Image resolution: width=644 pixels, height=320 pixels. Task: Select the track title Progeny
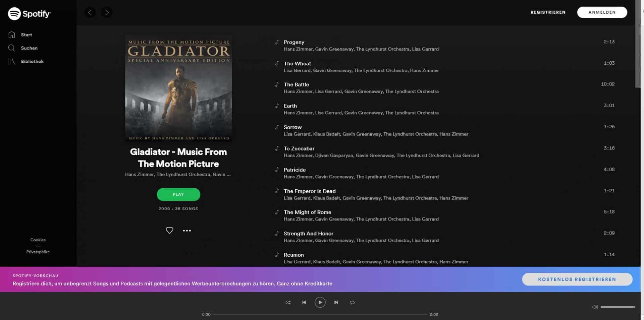[294, 42]
